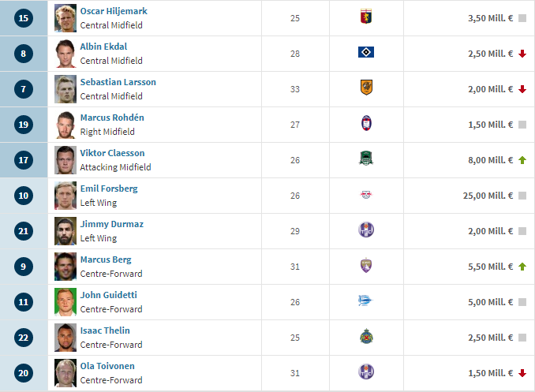Image resolution: width=535 pixels, height=392 pixels.
Task: Click Sebastian Larsson's Hull City tiger crest
Action: click(366, 88)
